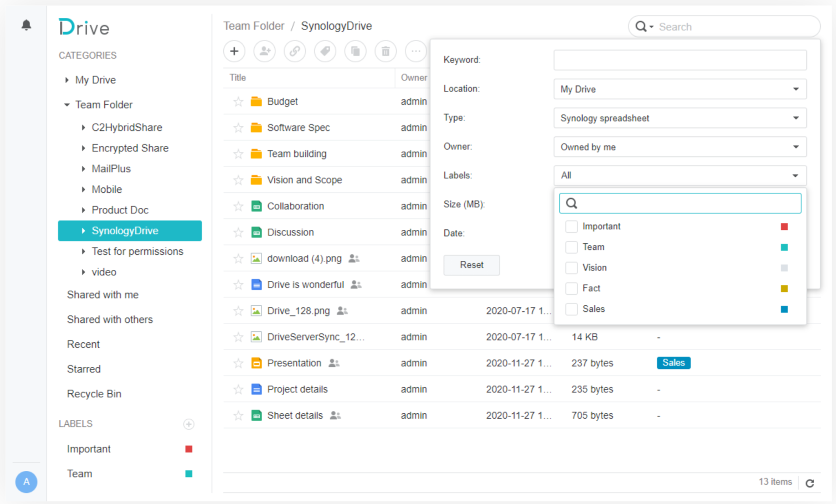Click the Reset button
The width and height of the screenshot is (836, 504).
472,265
